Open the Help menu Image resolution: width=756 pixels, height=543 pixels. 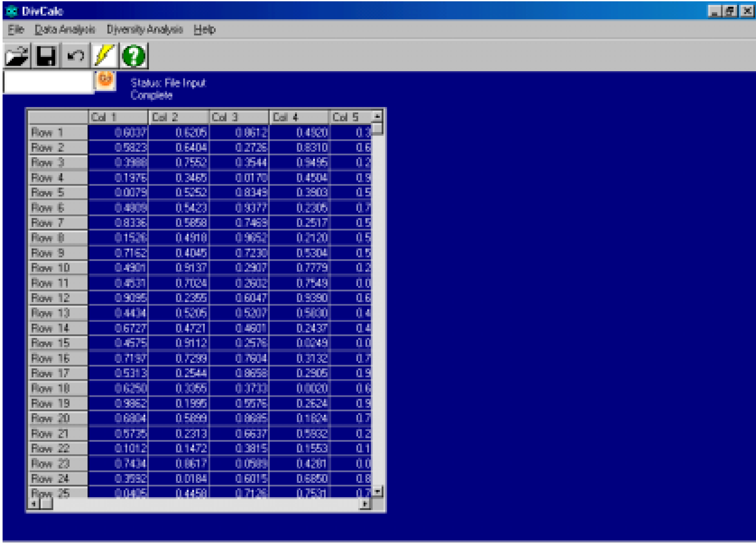pos(204,30)
